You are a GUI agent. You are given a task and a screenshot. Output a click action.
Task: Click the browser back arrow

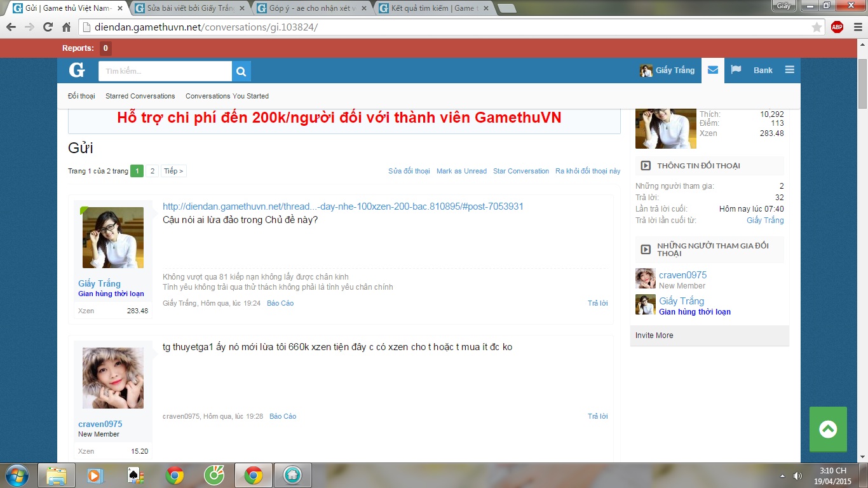pyautogui.click(x=11, y=27)
